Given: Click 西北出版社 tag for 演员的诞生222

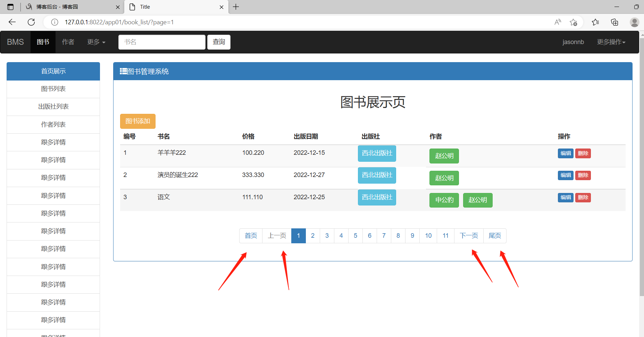Looking at the screenshot, I should (x=377, y=175).
